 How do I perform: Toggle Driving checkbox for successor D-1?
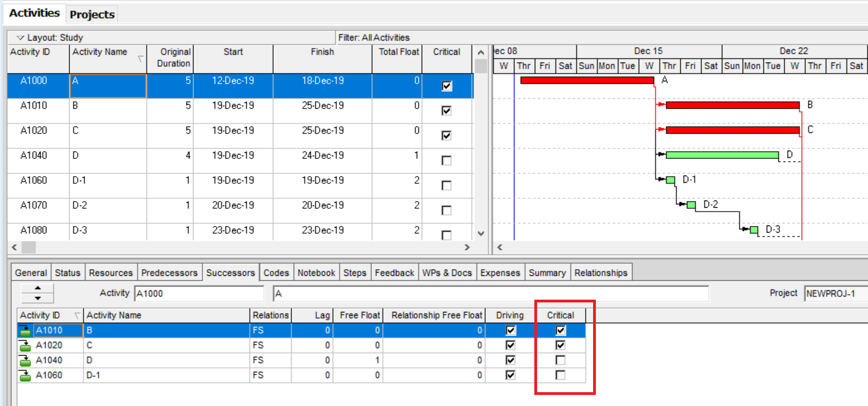pyautogui.click(x=510, y=375)
